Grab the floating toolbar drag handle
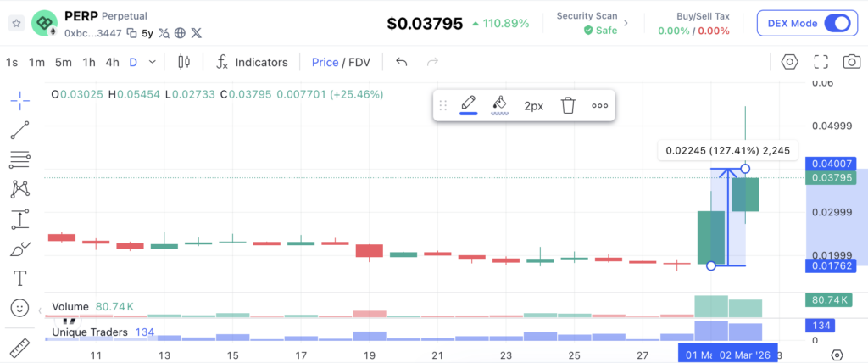This screenshot has width=868, height=363. (x=442, y=105)
